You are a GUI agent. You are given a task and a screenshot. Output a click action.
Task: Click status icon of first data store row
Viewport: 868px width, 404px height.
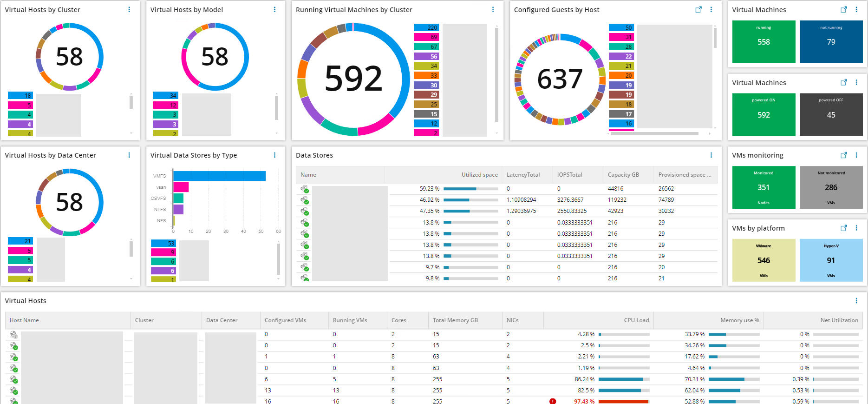305,189
